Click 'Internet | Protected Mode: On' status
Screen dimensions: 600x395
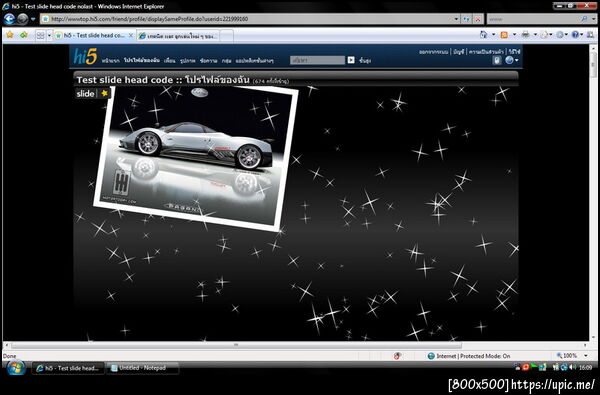469,356
